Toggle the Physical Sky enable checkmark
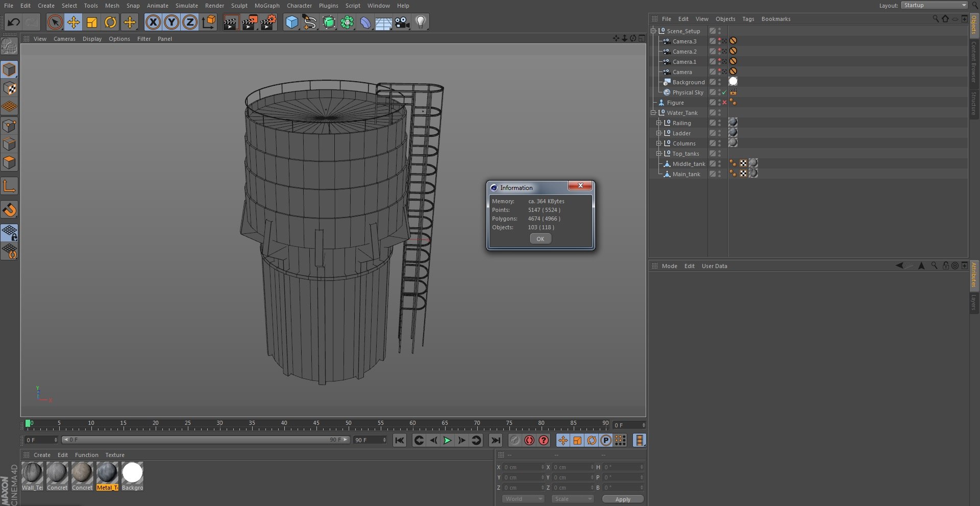This screenshot has height=506, width=980. [x=724, y=92]
